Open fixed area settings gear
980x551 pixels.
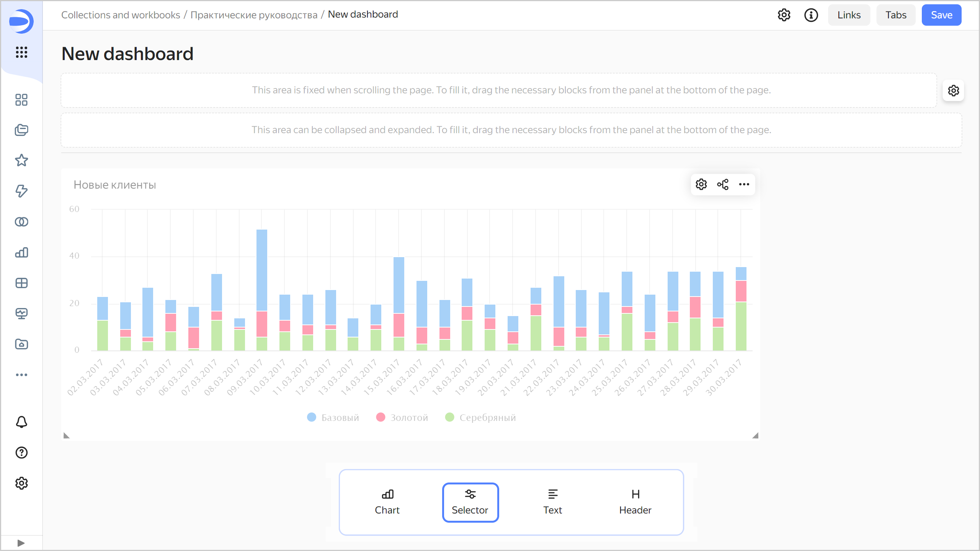[953, 91]
